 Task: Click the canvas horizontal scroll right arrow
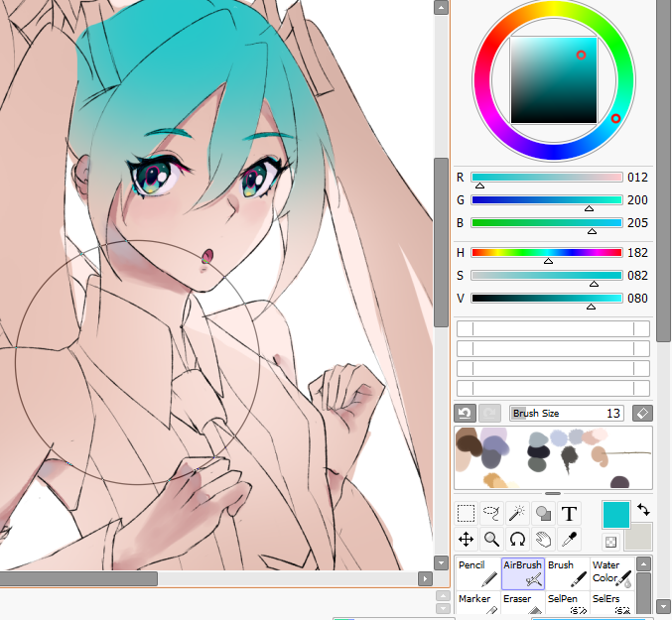(425, 579)
